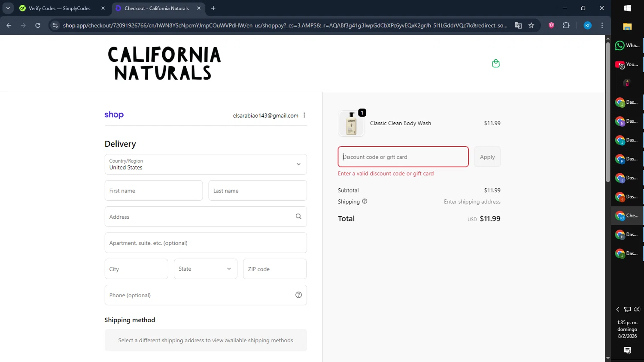Viewport: 644px width, 362px height.
Task: Open account options menu next to email
Action: coord(304,115)
